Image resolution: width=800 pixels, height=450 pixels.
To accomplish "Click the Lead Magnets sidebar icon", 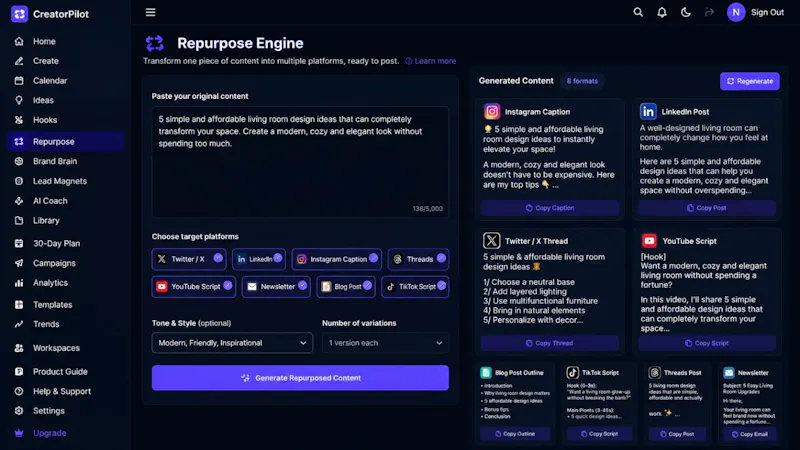I will point(19,181).
